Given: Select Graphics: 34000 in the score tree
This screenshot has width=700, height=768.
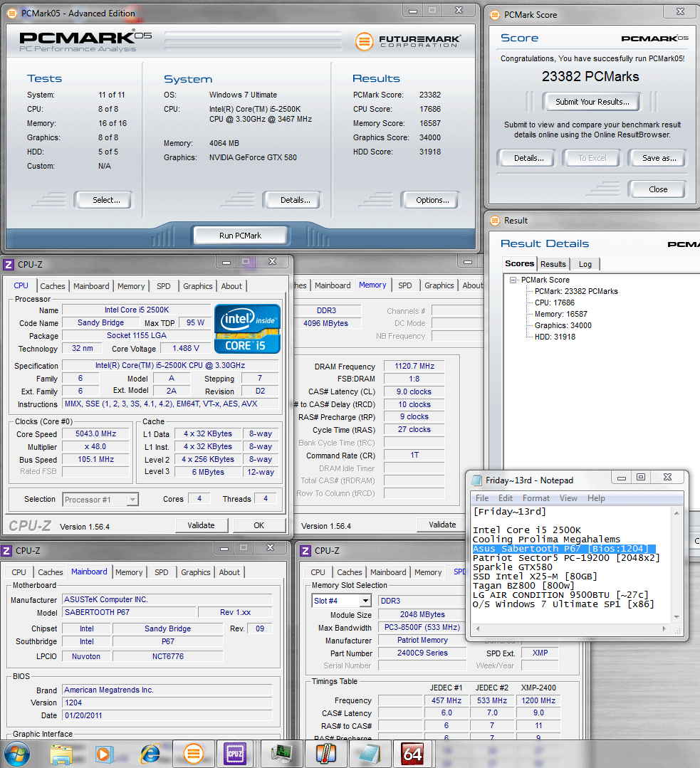Looking at the screenshot, I should [x=563, y=326].
